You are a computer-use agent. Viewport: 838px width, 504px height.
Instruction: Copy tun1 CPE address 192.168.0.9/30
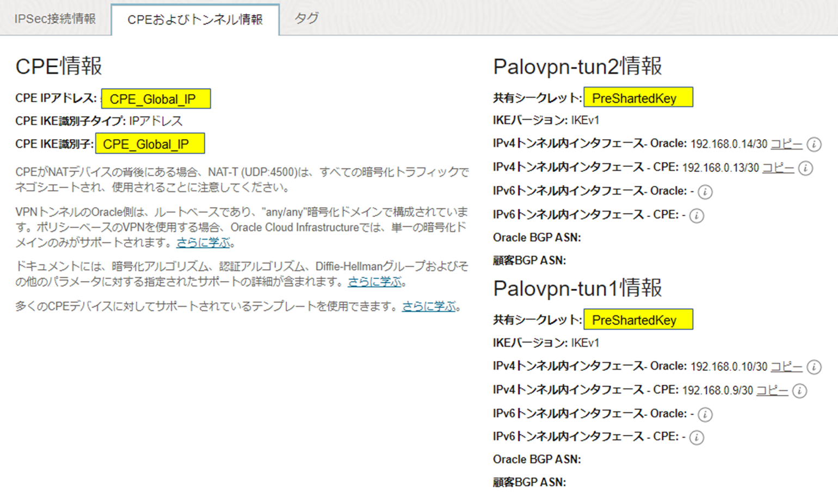pyautogui.click(x=772, y=391)
